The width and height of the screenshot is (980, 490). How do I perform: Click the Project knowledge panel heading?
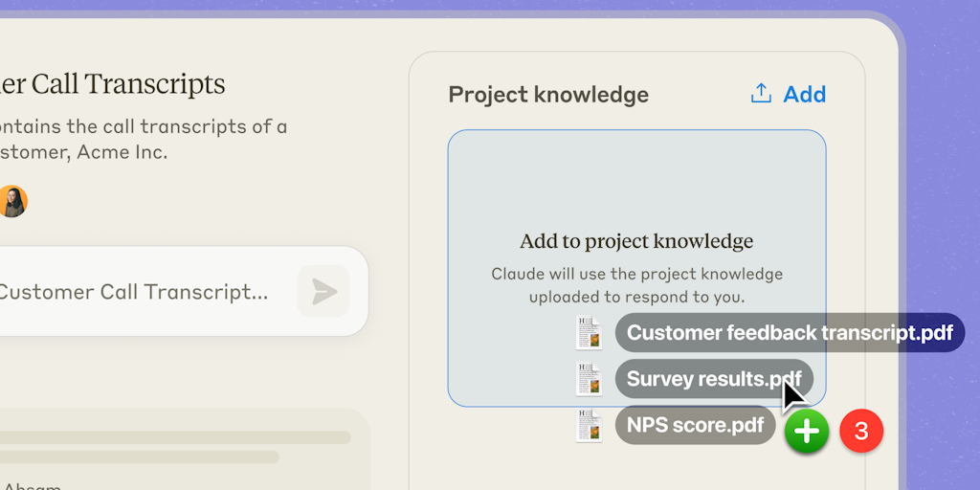tap(548, 95)
